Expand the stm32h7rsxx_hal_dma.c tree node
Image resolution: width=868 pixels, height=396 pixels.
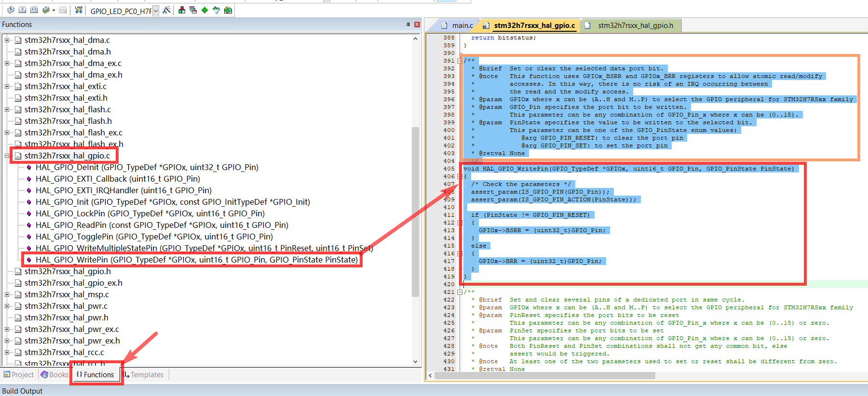(x=7, y=40)
